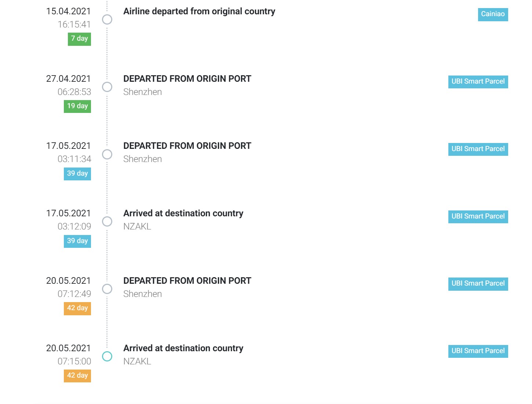
Task: Click the teal latest-event timeline marker
Action: [107, 356]
